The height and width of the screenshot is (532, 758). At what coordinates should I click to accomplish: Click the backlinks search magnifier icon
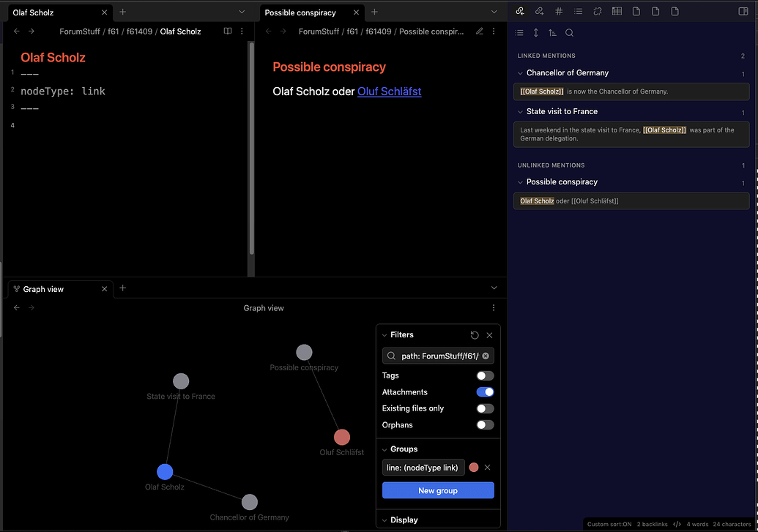click(x=569, y=33)
